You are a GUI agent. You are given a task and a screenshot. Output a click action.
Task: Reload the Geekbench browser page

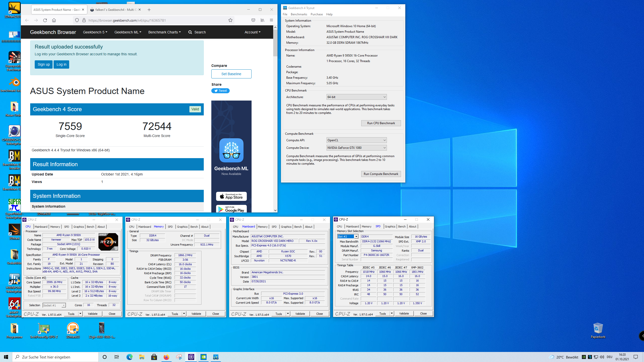45,20
